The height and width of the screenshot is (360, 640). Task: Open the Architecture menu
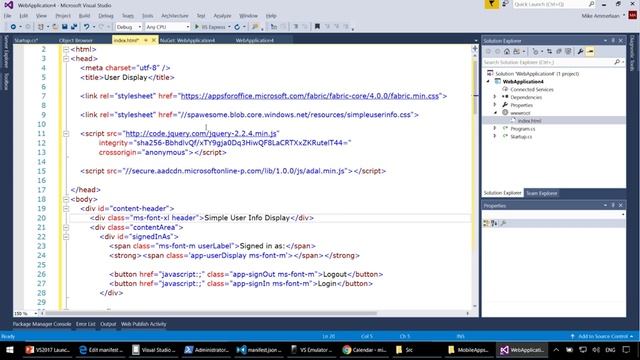(x=175, y=16)
